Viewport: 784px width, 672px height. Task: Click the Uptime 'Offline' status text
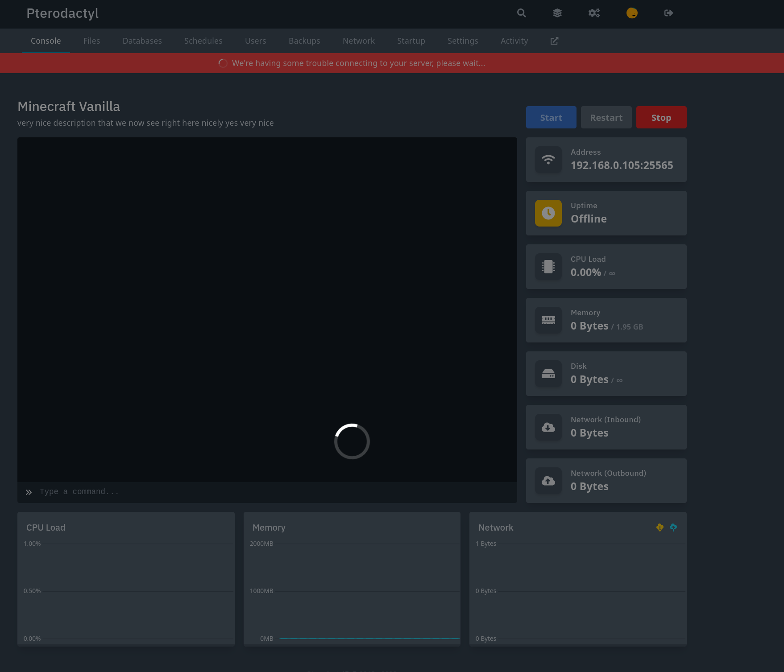pyautogui.click(x=589, y=219)
